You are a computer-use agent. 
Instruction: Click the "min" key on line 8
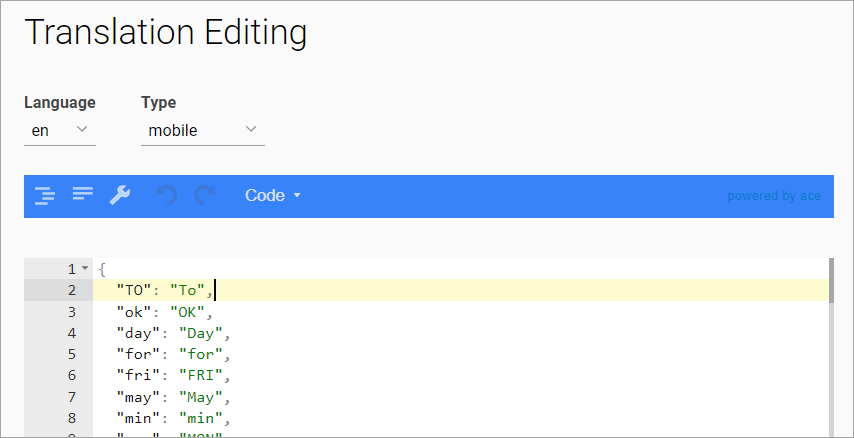click(137, 418)
